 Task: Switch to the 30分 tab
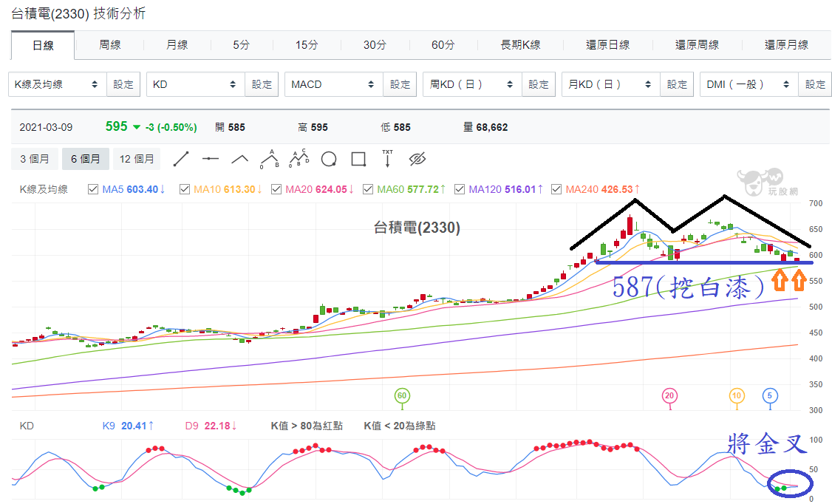[375, 45]
